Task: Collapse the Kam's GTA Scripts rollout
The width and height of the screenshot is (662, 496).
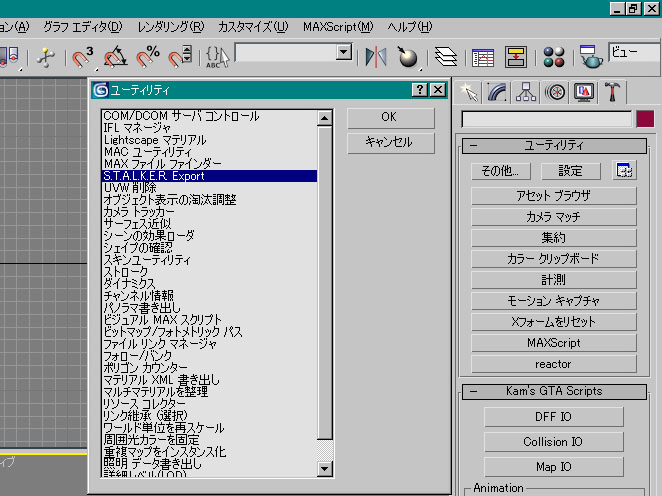Action: (x=554, y=391)
